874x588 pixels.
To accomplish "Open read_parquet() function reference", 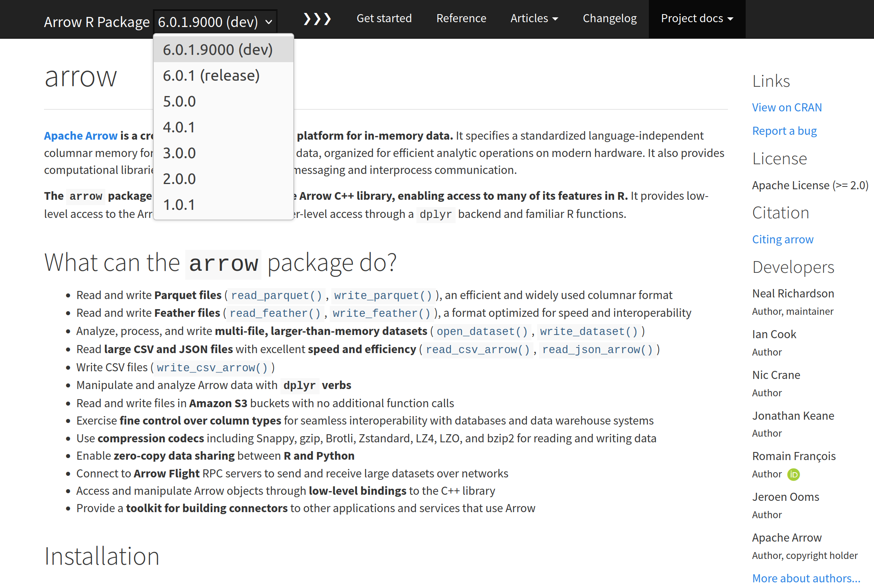I will (276, 295).
